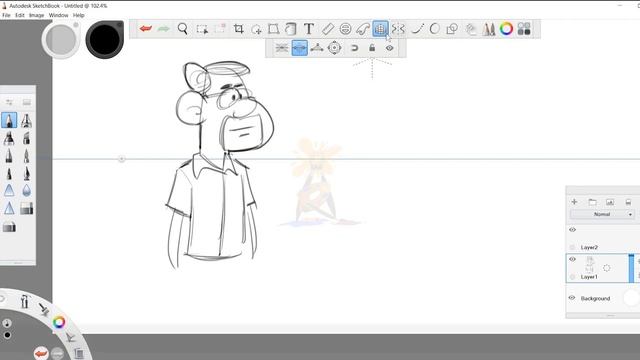Toggle horizon line visibility eye
640x360 pixels.
coord(389,48)
